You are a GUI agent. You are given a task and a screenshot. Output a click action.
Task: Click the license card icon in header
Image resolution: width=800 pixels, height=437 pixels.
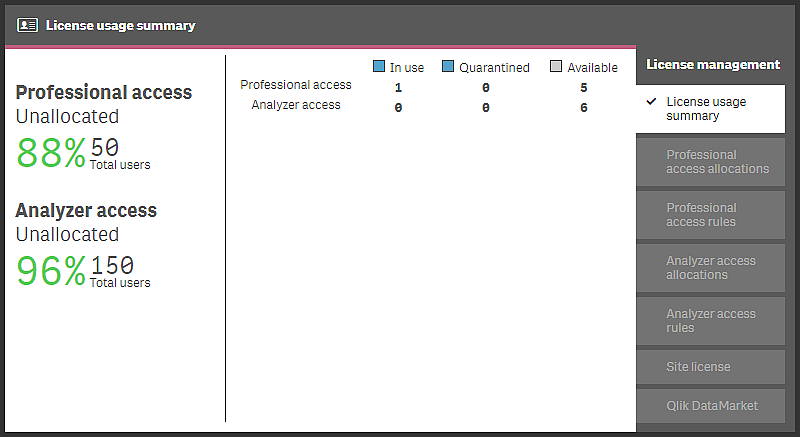tap(28, 25)
